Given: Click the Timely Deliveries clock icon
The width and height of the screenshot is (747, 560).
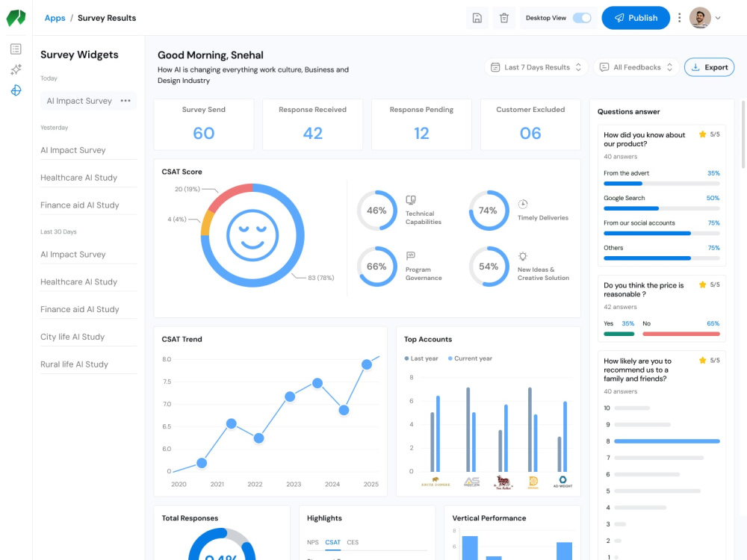Looking at the screenshot, I should [523, 205].
